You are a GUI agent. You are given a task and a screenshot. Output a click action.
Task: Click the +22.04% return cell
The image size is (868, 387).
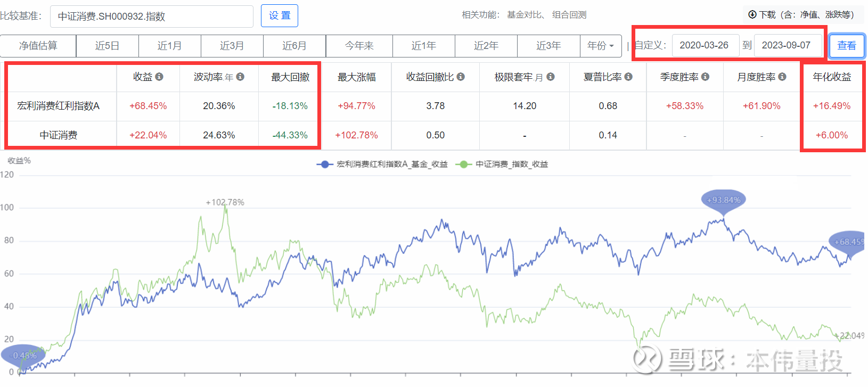click(148, 135)
